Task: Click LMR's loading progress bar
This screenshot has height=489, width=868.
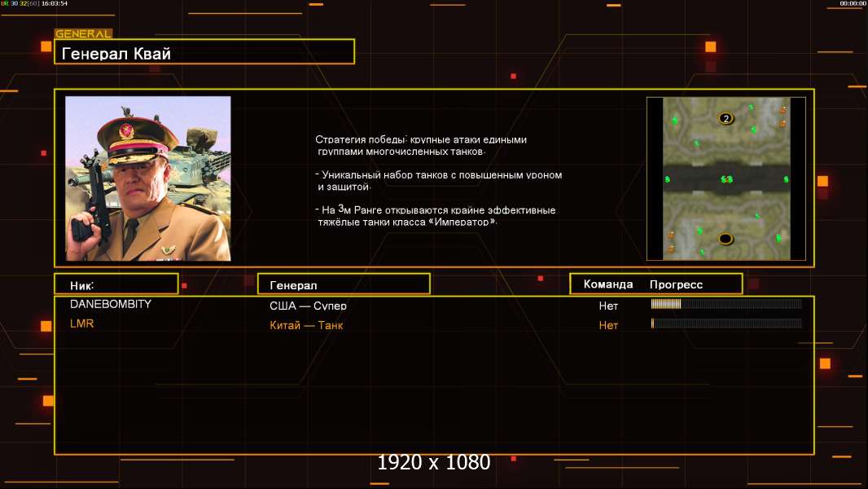Action: (x=726, y=324)
